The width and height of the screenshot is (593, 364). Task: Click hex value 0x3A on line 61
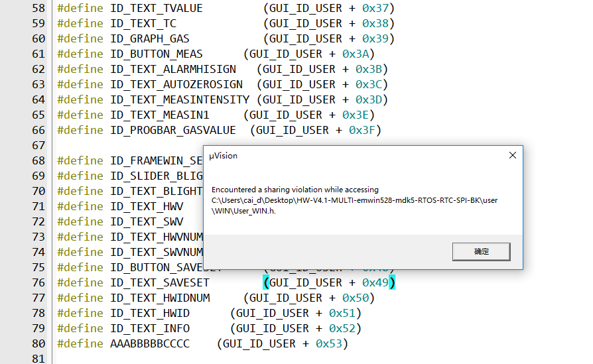(356, 54)
